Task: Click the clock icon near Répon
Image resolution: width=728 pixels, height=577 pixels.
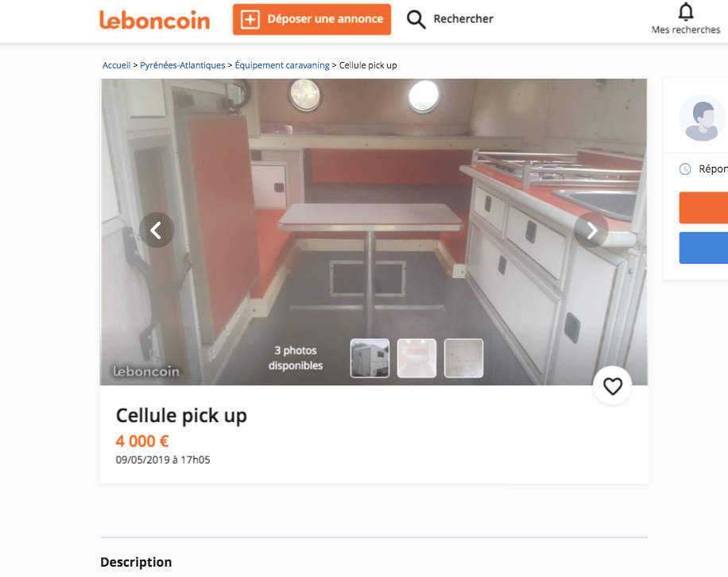Action: 685,169
